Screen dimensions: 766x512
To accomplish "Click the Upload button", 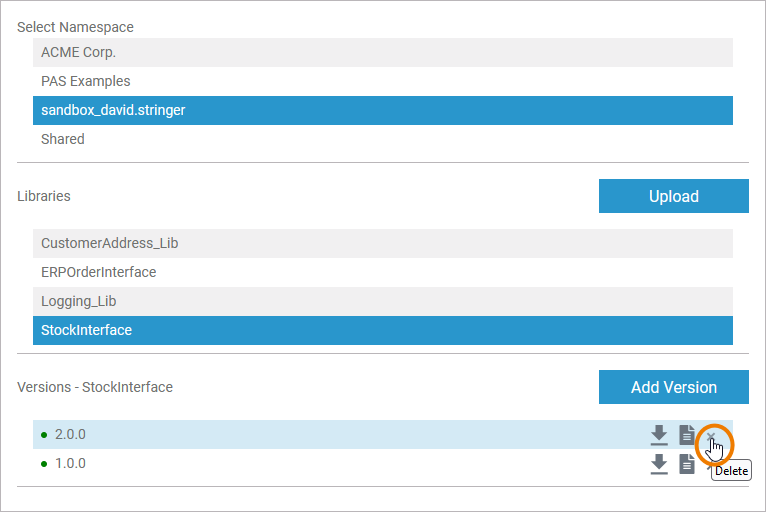I will tap(673, 196).
